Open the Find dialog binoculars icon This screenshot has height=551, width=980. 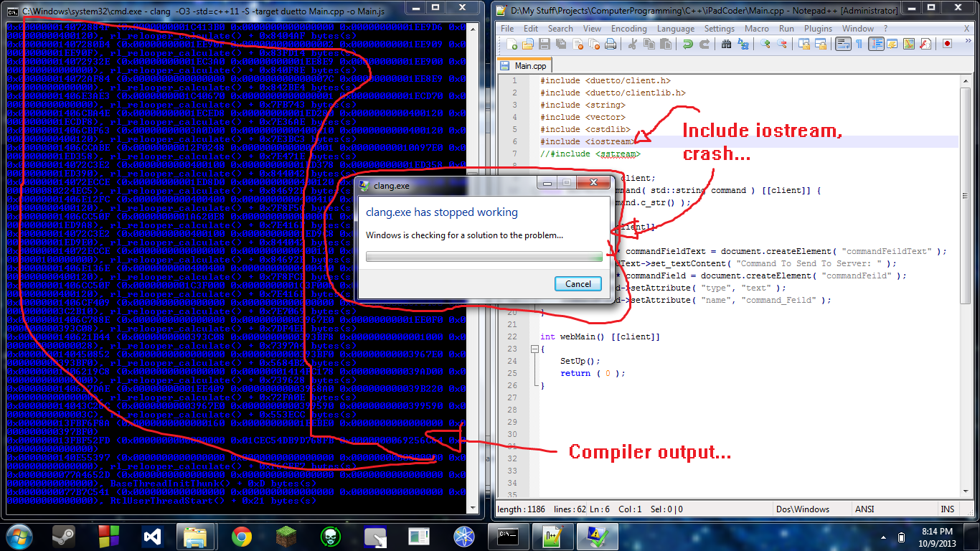click(727, 44)
